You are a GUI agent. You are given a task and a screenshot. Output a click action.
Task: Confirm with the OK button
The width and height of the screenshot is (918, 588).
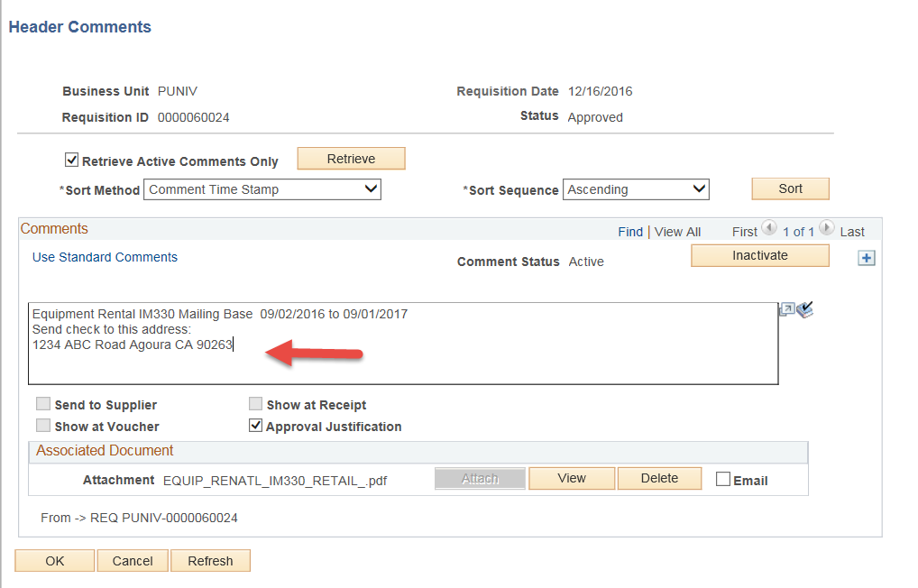(x=54, y=561)
